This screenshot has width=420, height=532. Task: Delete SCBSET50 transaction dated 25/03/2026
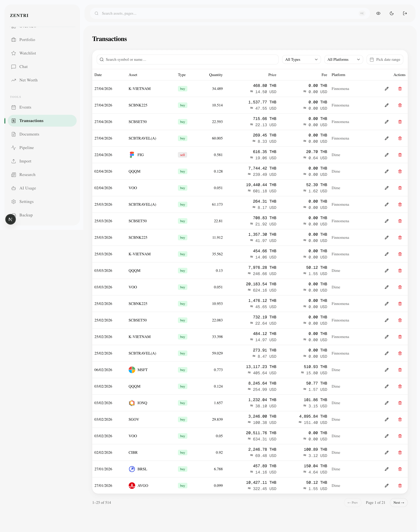click(400, 221)
